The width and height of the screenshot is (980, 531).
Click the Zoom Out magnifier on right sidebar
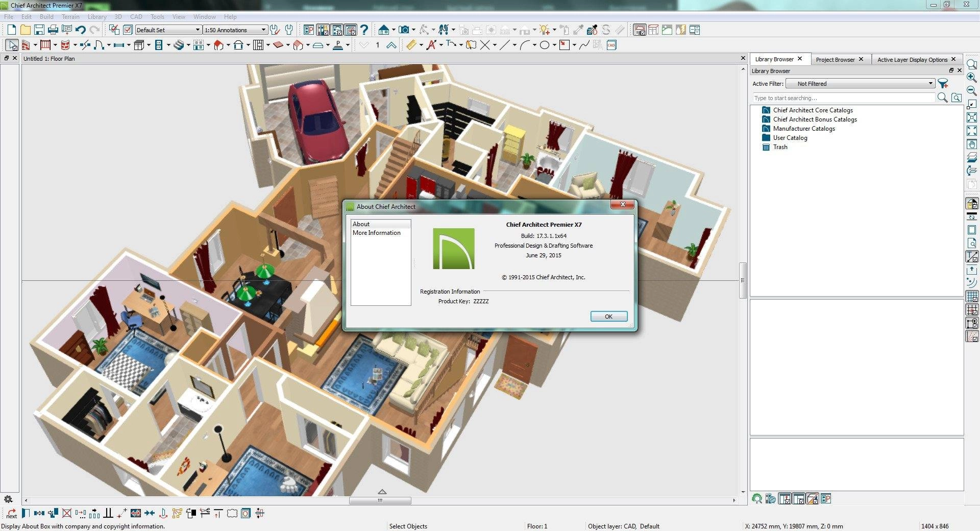pos(972,91)
